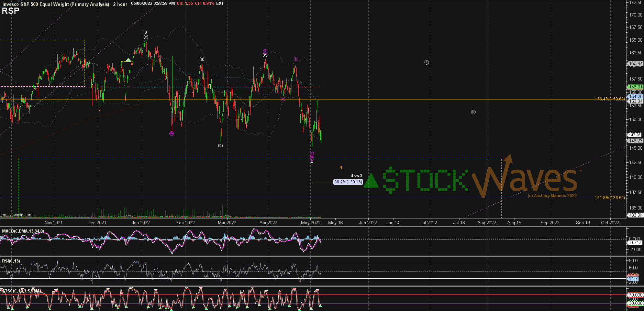The width and height of the screenshot is (644, 311).
Task: Select the 176.4%(153.69) Fibonacci level label
Action: point(610,99)
